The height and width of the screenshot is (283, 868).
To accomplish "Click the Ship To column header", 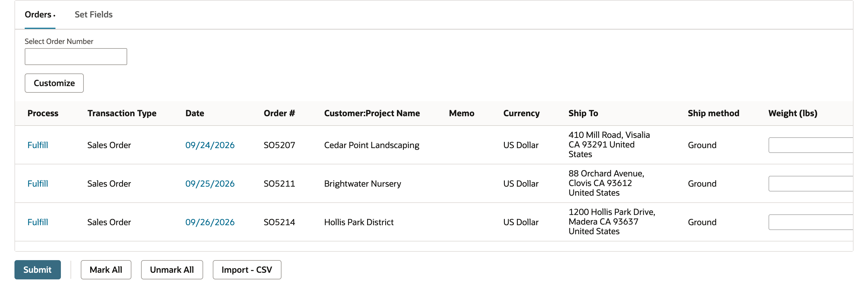I will 583,114.
